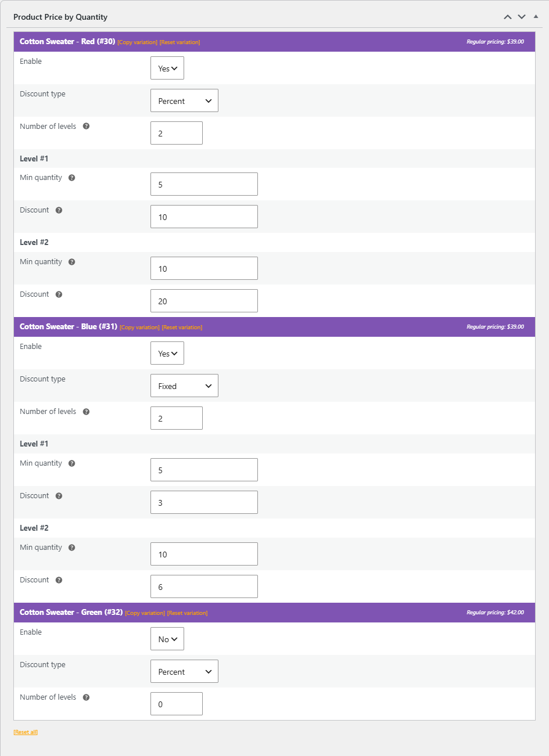549x756 pixels.
Task: Collapse the Product Price by Quantity panel
Action: tap(536, 17)
